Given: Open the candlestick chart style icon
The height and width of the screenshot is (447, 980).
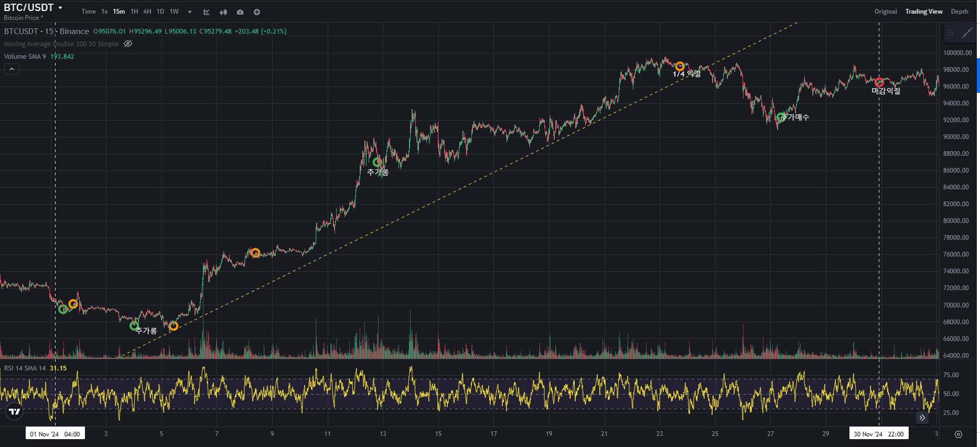Looking at the screenshot, I should click(223, 12).
